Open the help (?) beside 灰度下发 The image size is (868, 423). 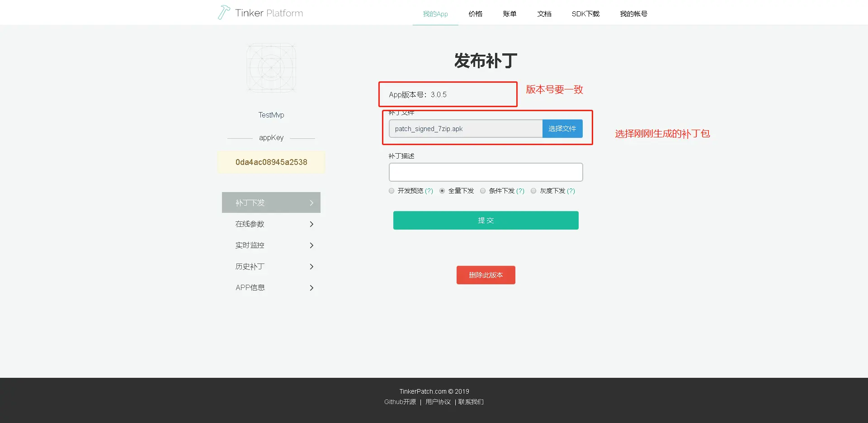(571, 191)
